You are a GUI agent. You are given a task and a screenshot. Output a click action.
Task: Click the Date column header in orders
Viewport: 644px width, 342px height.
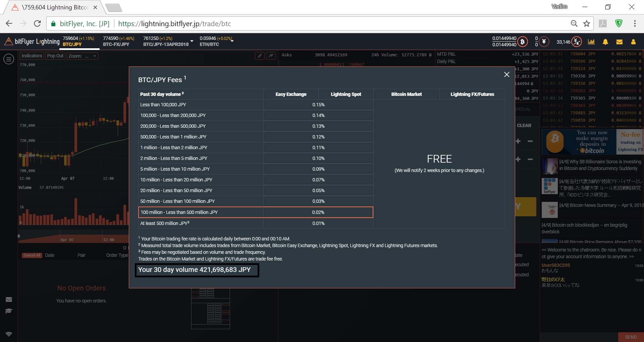tap(50, 255)
